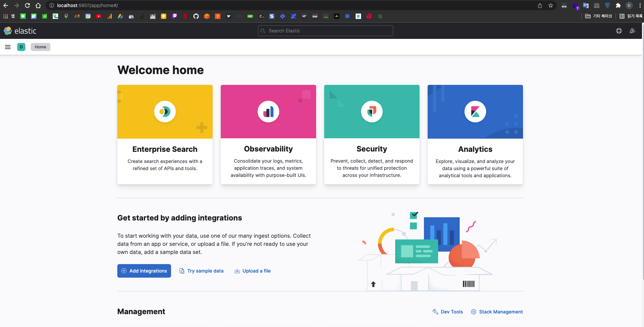Screen dimensions: 644x327
Task: Open the Google Calendar bookmark icon
Action: 88,16
